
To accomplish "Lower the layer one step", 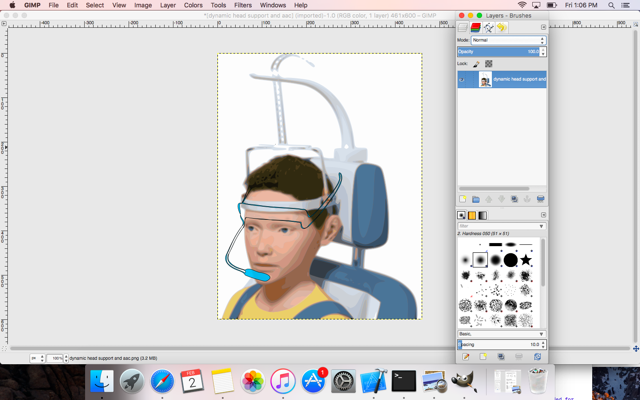I will 502,199.
